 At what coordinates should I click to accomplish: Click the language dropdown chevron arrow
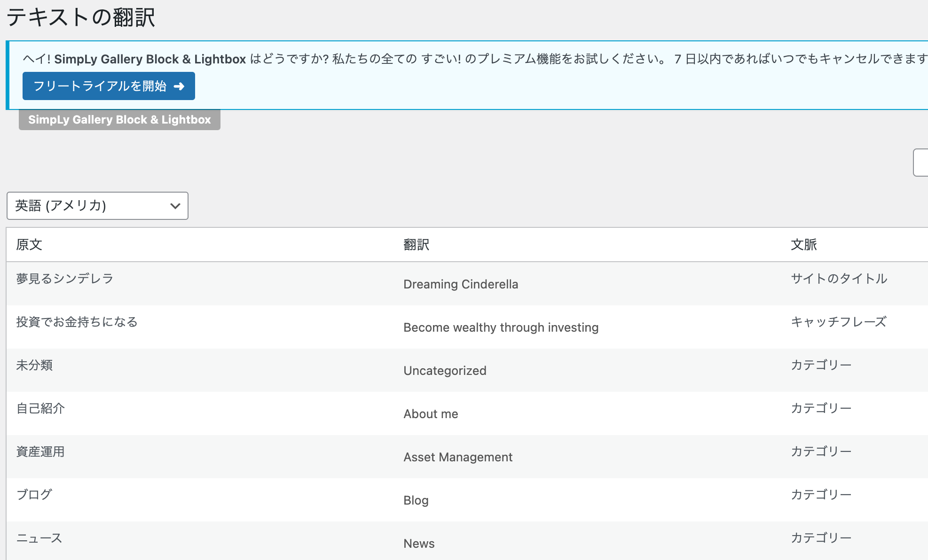pyautogui.click(x=175, y=206)
